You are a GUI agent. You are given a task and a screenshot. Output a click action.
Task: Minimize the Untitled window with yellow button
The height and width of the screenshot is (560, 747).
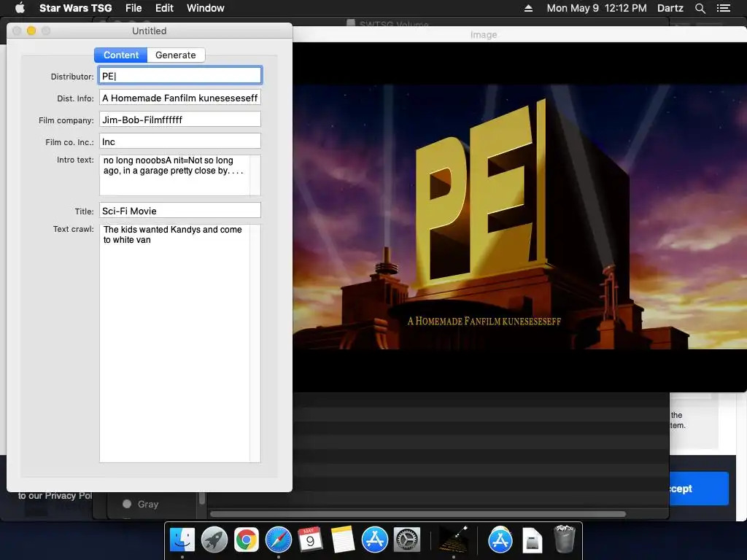coord(31,31)
